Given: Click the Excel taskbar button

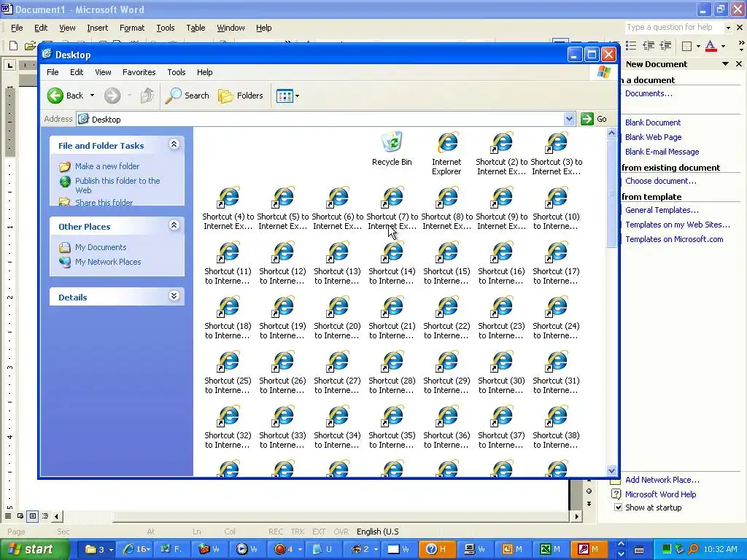Looking at the screenshot, I should [551, 549].
